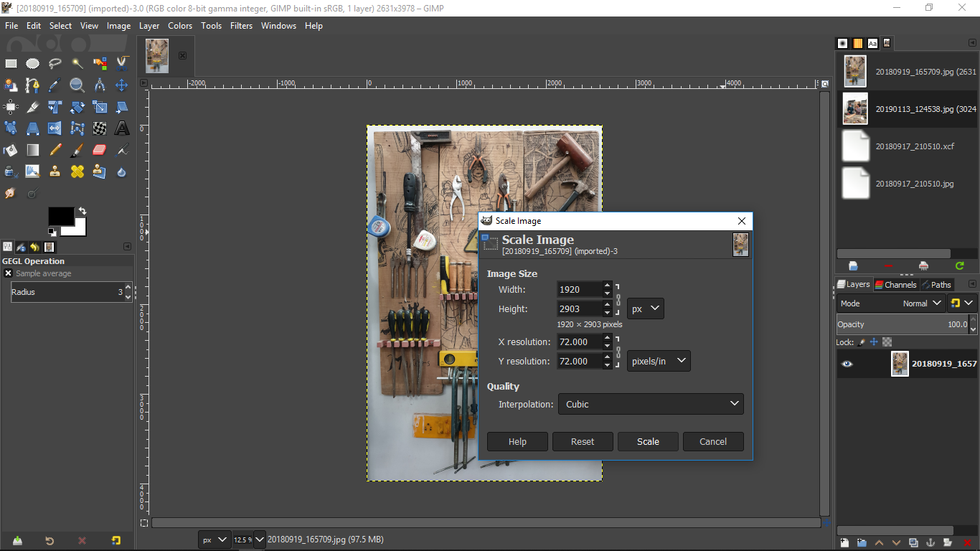Viewport: 980px width, 551px height.
Task: Click the Reset button in dialog
Action: (x=583, y=441)
